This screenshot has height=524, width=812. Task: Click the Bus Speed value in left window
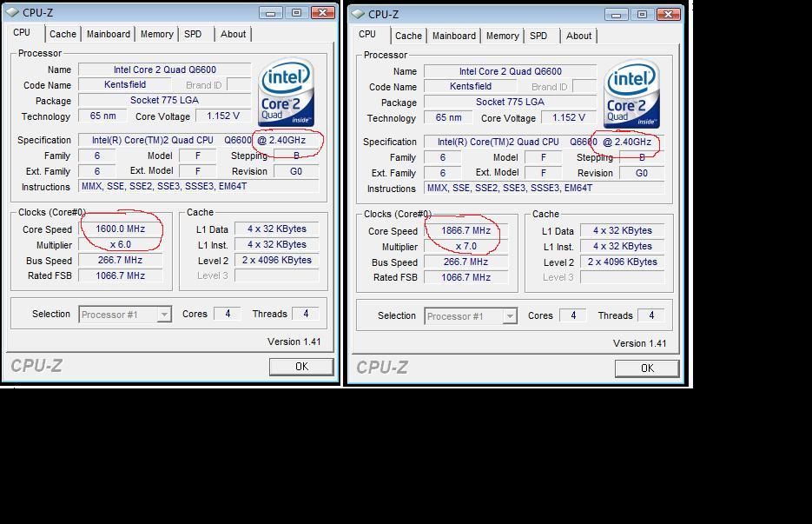pyautogui.click(x=120, y=260)
